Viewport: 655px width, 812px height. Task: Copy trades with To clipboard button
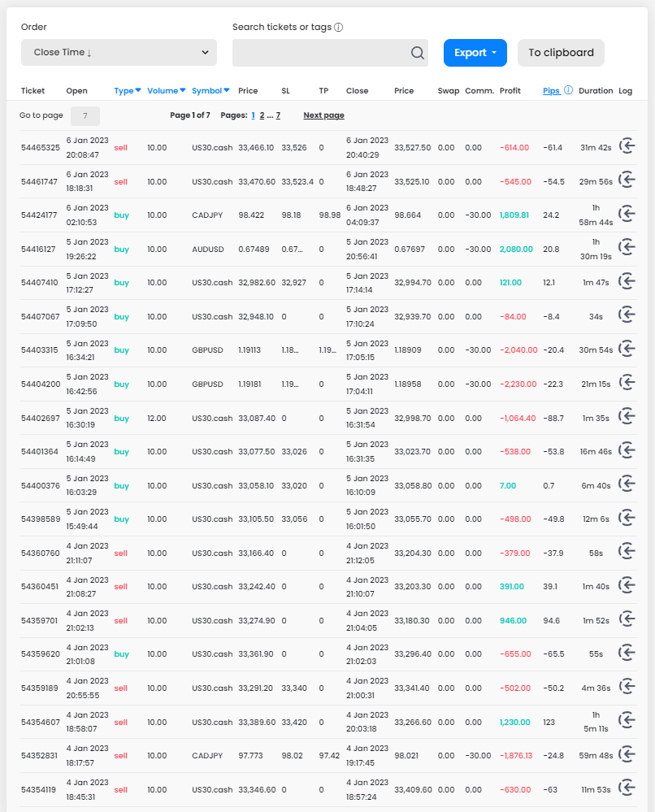(x=561, y=53)
